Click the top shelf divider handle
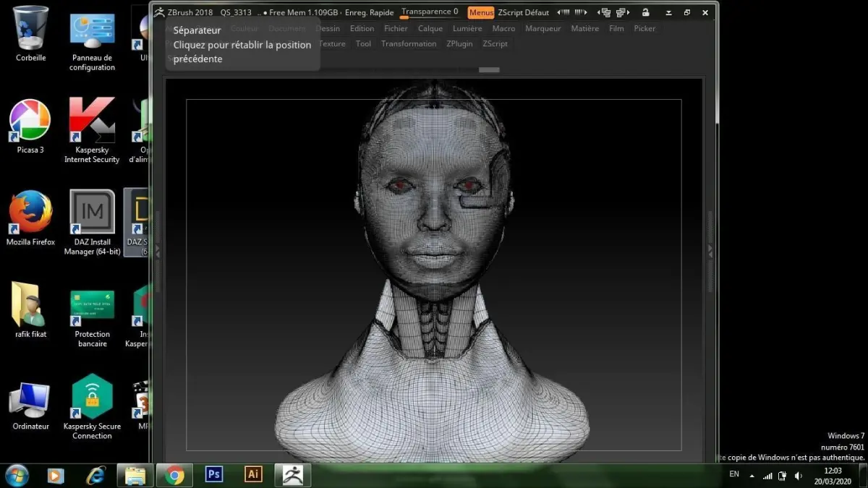This screenshot has width=868, height=488. tap(490, 70)
